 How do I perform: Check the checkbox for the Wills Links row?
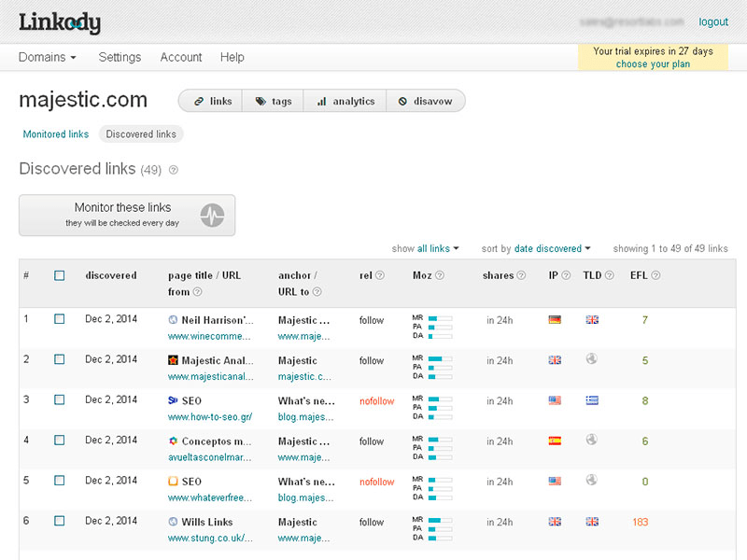[59, 521]
